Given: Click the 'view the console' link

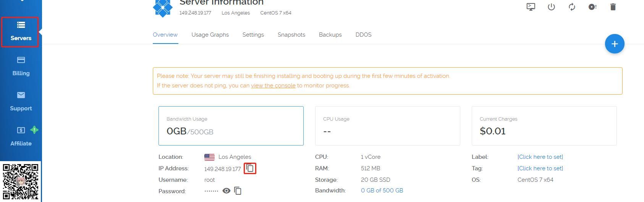Looking at the screenshot, I should pyautogui.click(x=273, y=86).
